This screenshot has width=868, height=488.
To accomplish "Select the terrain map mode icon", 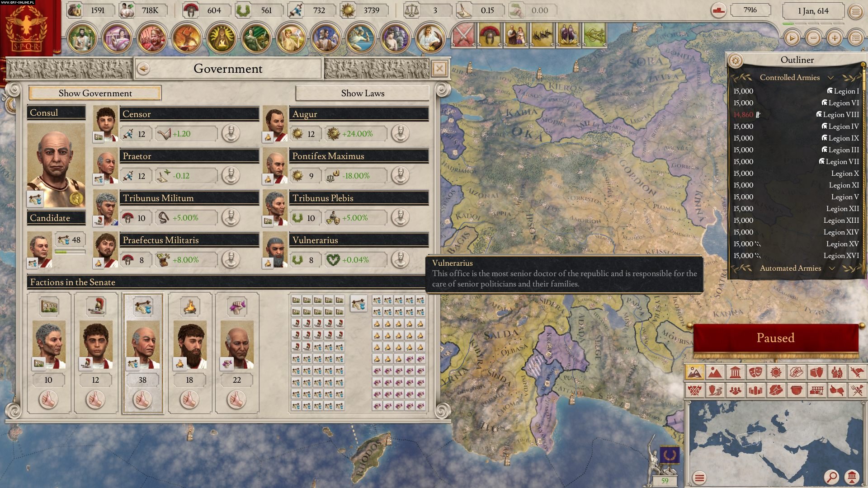I will 695,372.
